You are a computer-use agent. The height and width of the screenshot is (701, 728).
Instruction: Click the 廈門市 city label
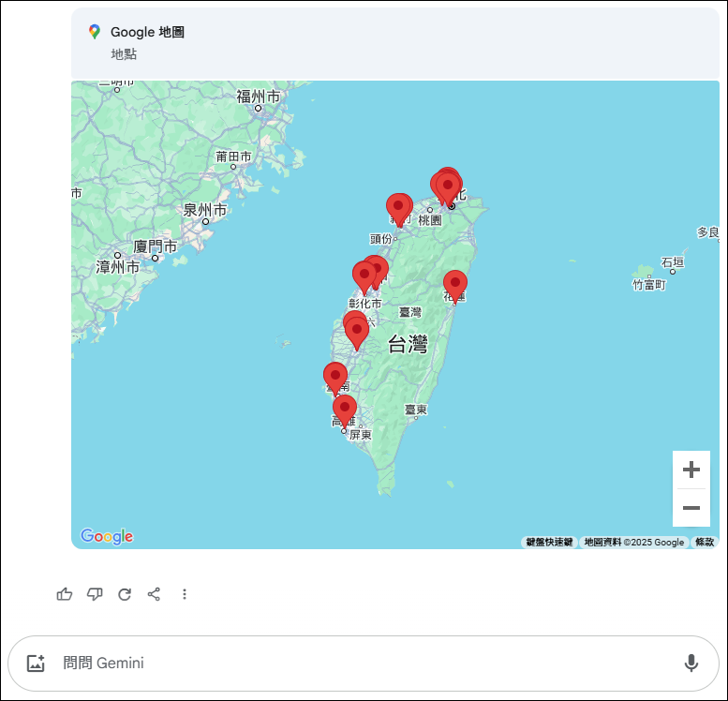point(156,246)
